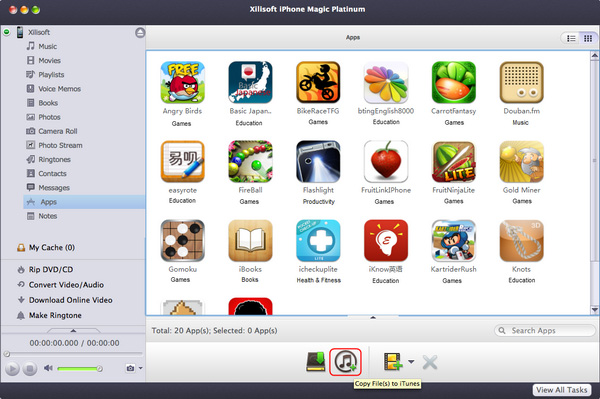This screenshot has height=399, width=600.
Task: Select the CarrotFantasy app icon
Action: point(453,82)
